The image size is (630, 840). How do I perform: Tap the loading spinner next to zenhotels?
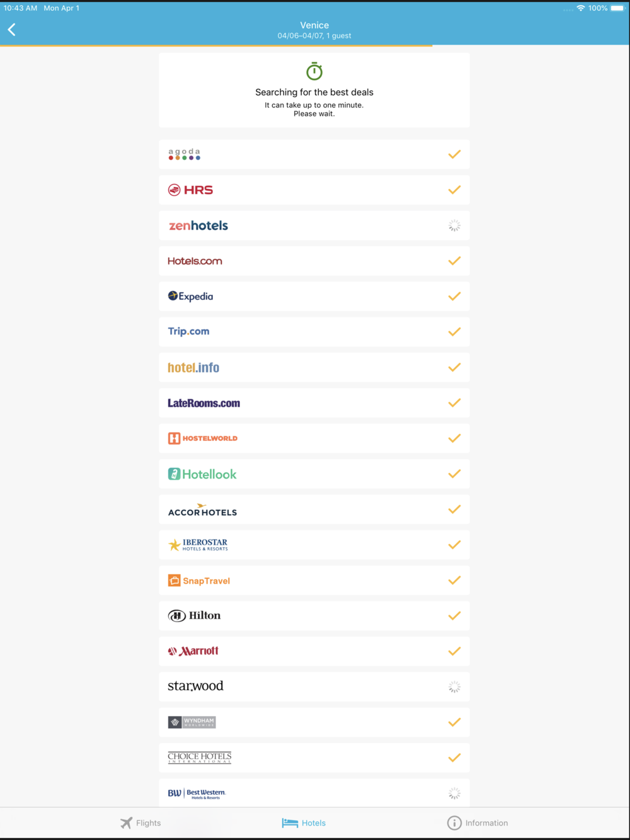tap(454, 225)
